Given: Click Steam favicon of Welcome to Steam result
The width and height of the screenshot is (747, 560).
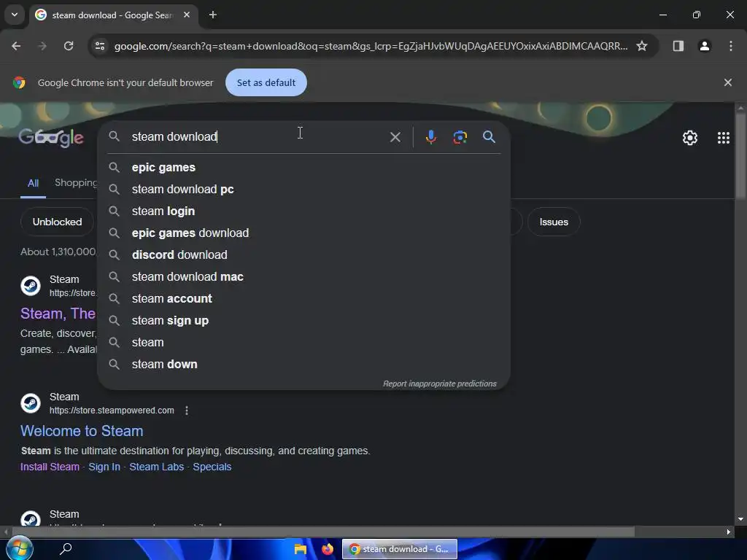Looking at the screenshot, I should [31, 403].
